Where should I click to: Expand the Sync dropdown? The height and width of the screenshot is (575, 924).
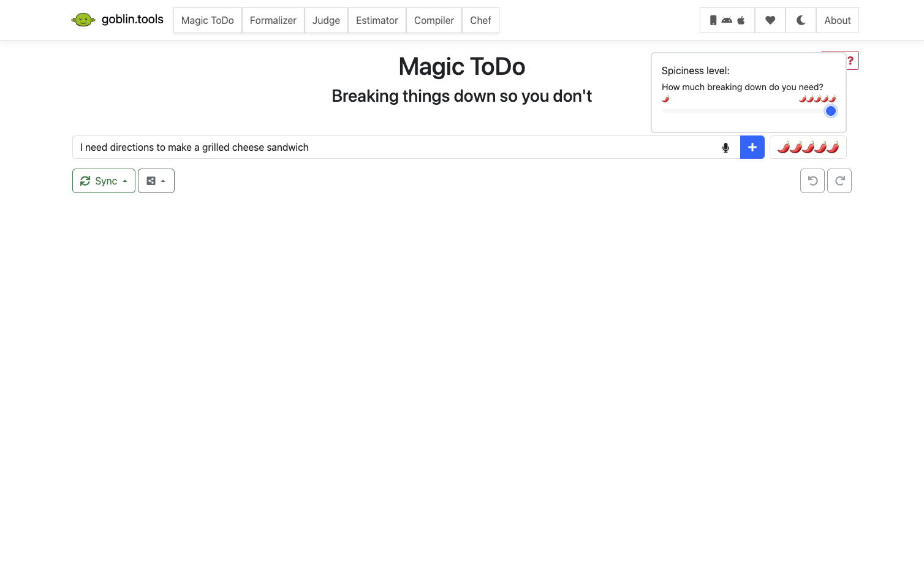tap(104, 181)
